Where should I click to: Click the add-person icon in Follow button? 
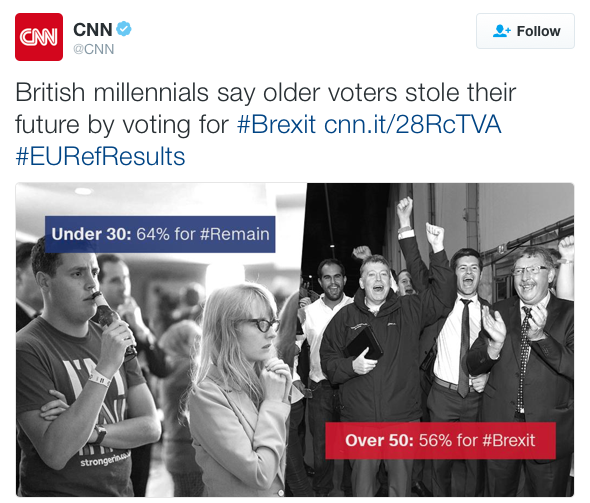coord(502,31)
